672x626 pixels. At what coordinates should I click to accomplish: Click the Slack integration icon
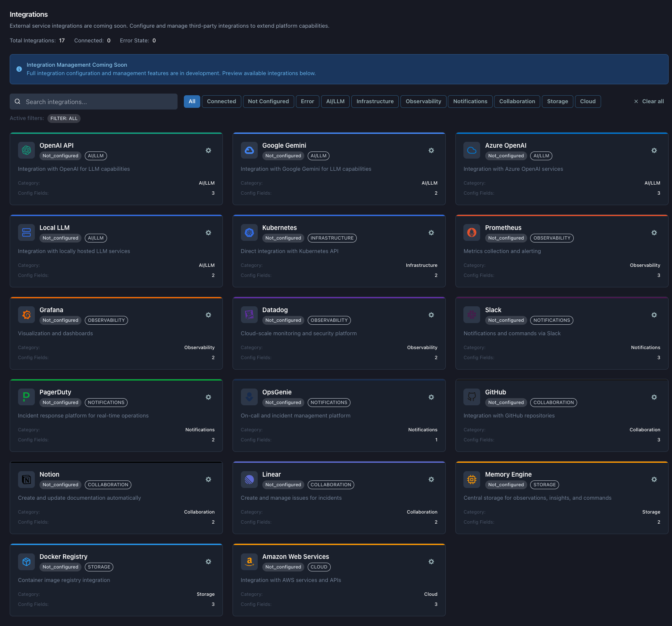click(x=471, y=314)
